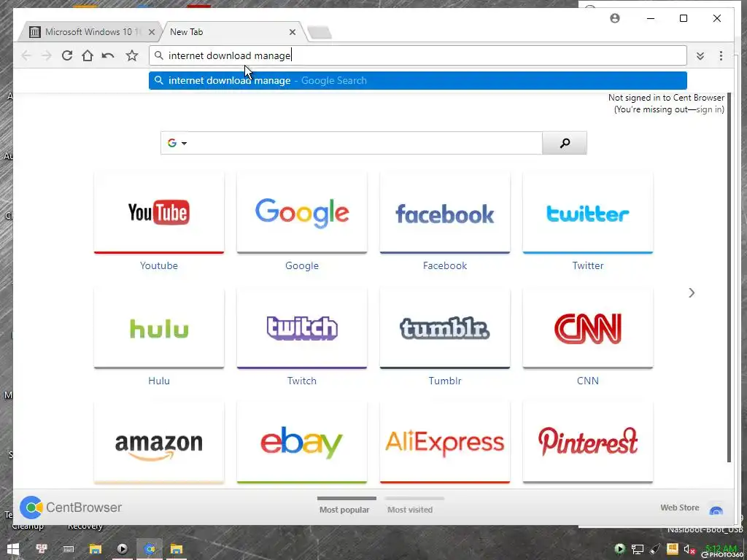Open the eBay speed dial tile
The width and height of the screenshot is (747, 560).
[x=302, y=443]
